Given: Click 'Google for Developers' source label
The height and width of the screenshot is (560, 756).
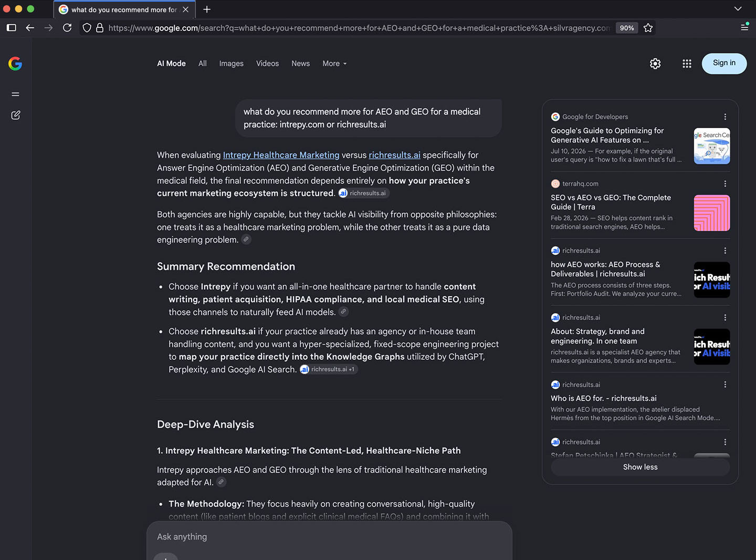Looking at the screenshot, I should 595,117.
